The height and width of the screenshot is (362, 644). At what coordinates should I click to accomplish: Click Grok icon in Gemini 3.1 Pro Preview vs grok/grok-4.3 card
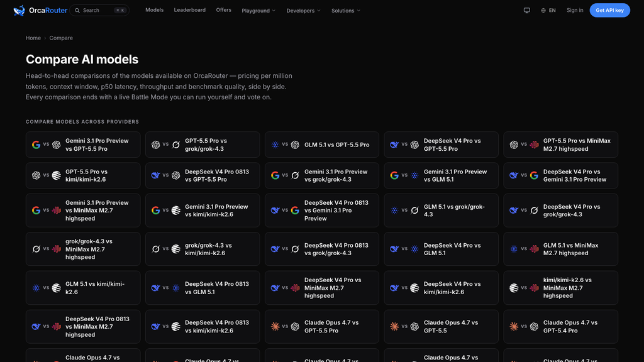click(295, 175)
